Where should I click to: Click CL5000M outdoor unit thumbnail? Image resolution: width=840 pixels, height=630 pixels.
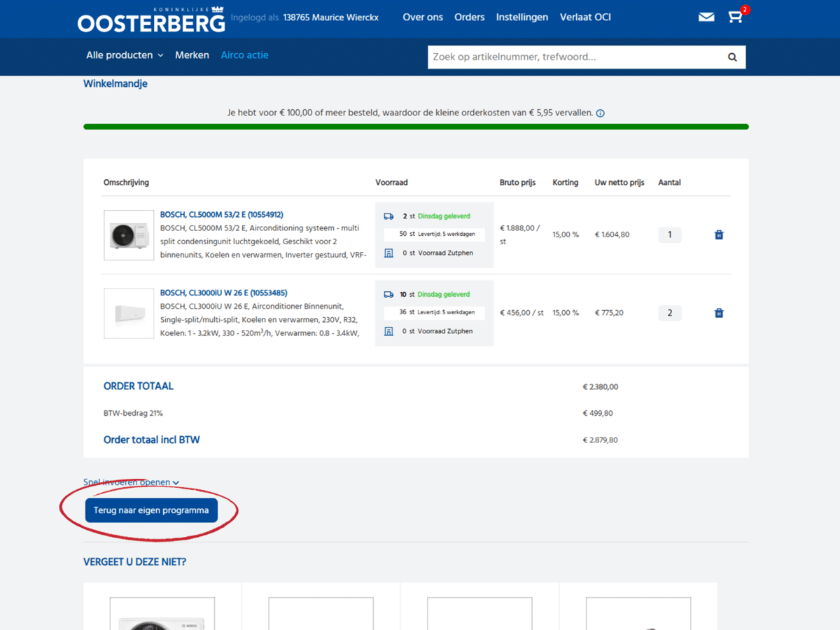(x=129, y=235)
